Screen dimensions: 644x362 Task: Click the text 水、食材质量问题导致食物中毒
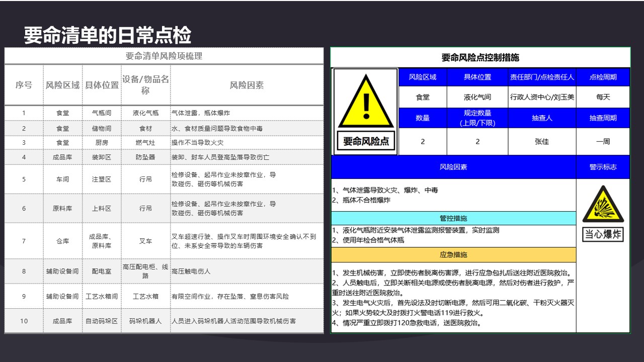click(217, 129)
